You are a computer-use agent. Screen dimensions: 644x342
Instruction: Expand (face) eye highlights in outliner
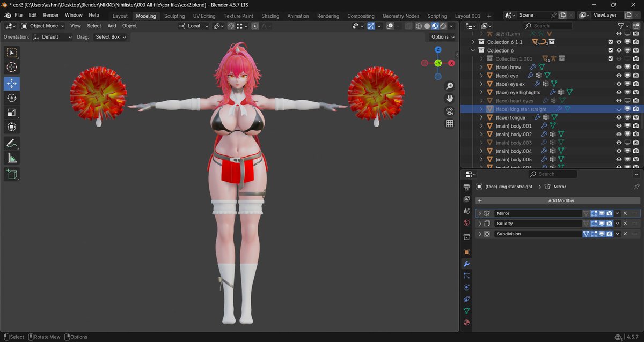click(x=481, y=92)
